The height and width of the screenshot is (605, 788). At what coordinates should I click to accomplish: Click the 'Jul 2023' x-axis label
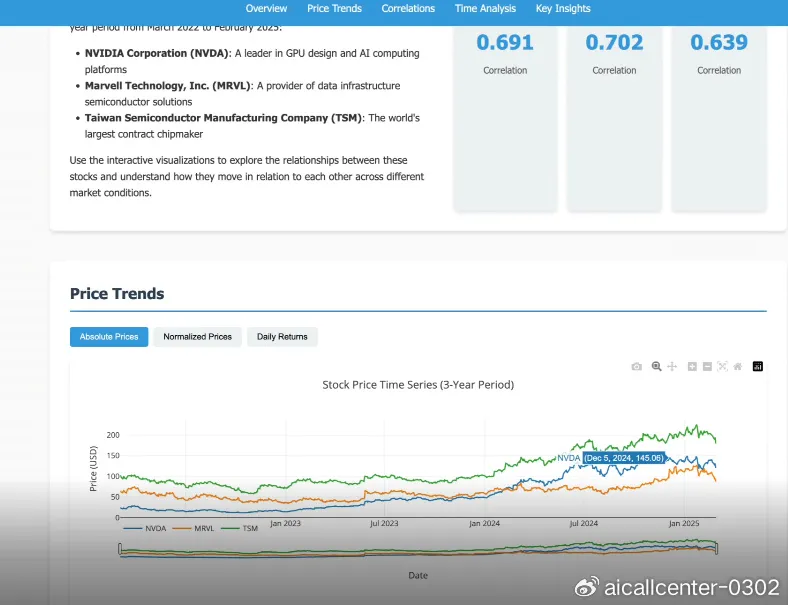[384, 524]
